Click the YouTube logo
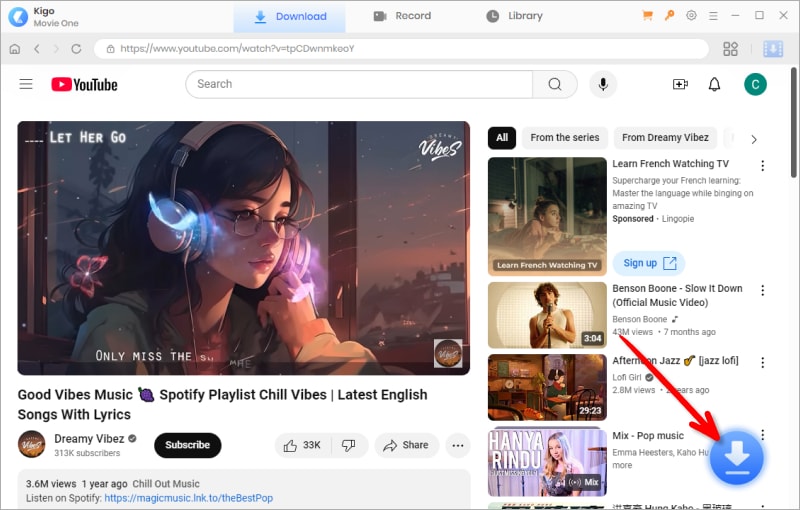Screen dimensions: 800x510 point(84,85)
